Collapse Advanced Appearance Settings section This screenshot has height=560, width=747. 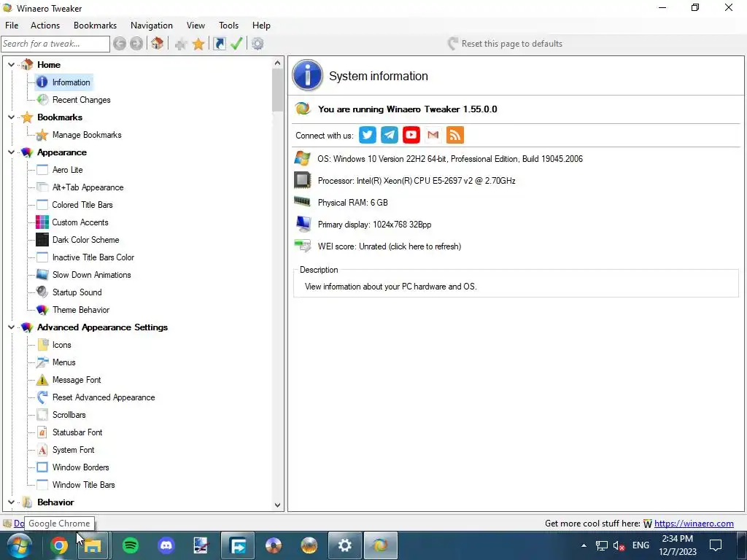[12, 327]
